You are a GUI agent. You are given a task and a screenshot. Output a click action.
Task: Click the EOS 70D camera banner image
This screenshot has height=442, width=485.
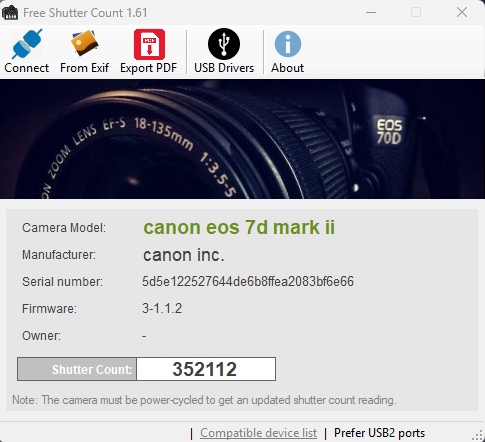pyautogui.click(x=242, y=139)
